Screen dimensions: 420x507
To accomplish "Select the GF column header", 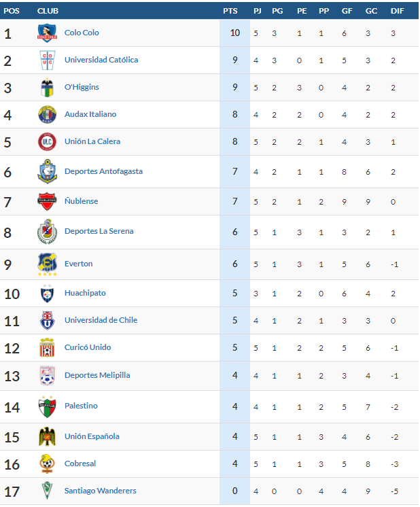I will click(x=347, y=11).
